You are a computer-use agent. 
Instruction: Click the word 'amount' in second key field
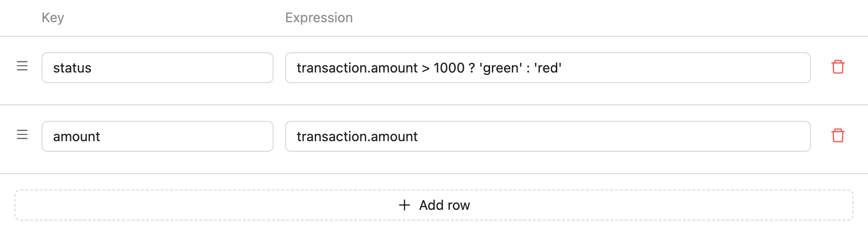(76, 137)
